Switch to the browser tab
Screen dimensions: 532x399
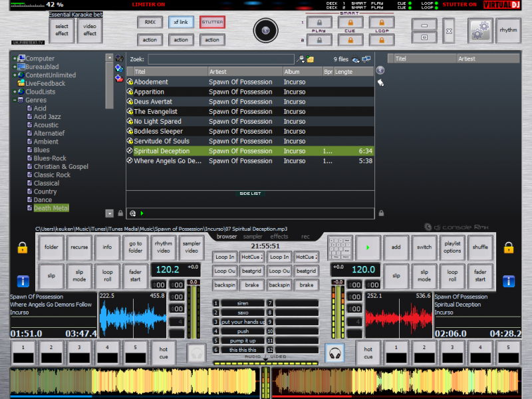click(x=227, y=237)
